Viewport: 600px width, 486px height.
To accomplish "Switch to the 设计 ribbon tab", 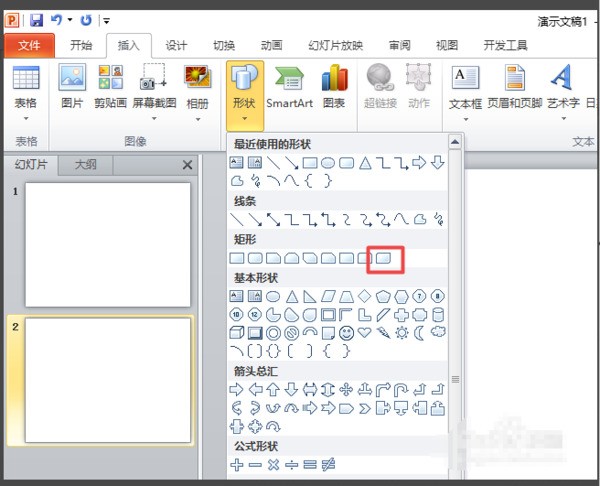I will (x=176, y=46).
